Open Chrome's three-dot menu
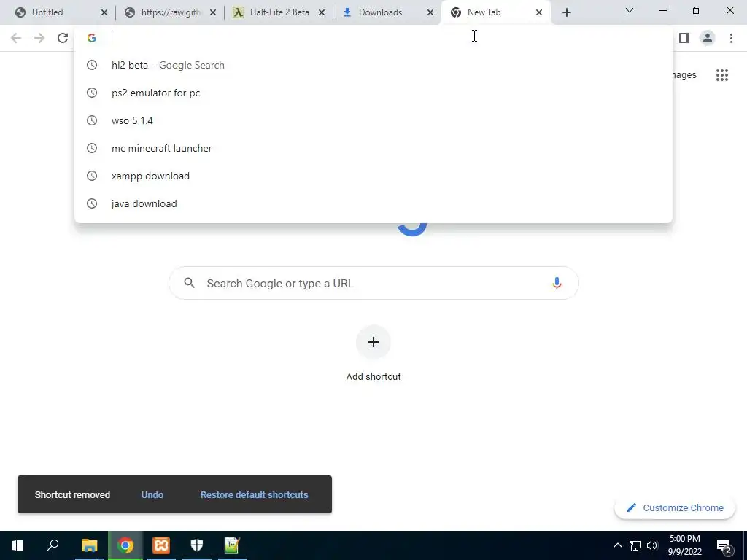This screenshot has width=747, height=560. coord(731,38)
